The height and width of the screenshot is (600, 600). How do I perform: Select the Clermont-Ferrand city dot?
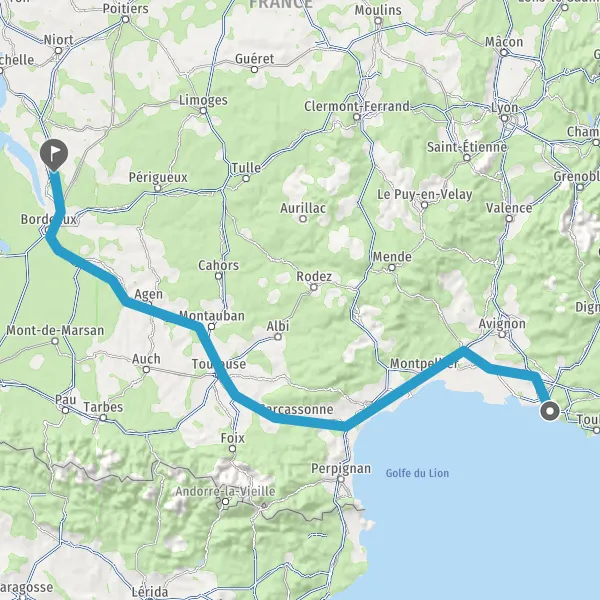[x=357, y=117]
